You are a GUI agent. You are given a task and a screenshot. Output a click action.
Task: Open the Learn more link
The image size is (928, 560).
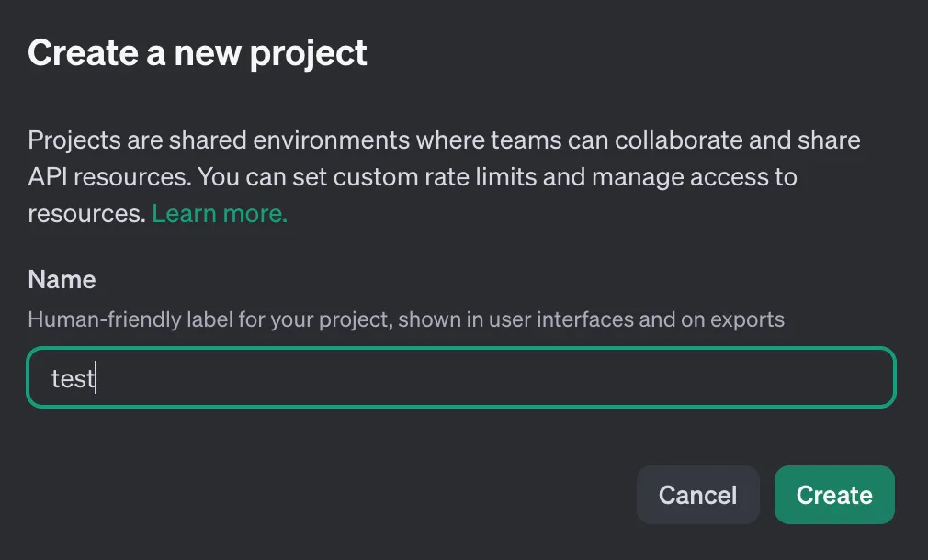point(220,214)
